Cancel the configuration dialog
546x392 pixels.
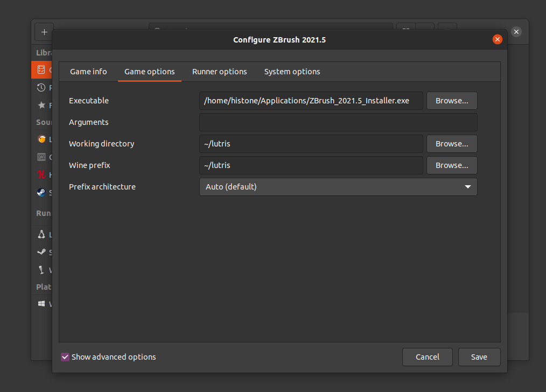tap(427, 357)
